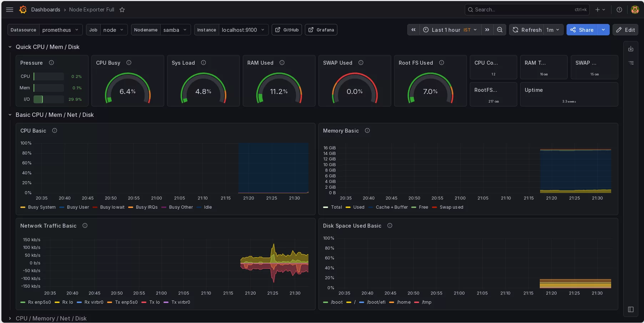Click the Node Exporter Full breadcrumb
Image resolution: width=644 pixels, height=323 pixels.
(92, 10)
